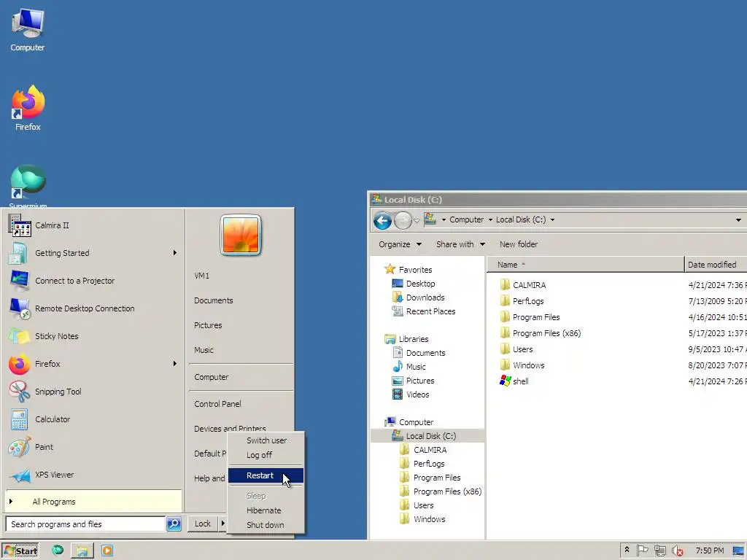Select the Program Files (x86) folder in file list

pyautogui.click(x=541, y=332)
